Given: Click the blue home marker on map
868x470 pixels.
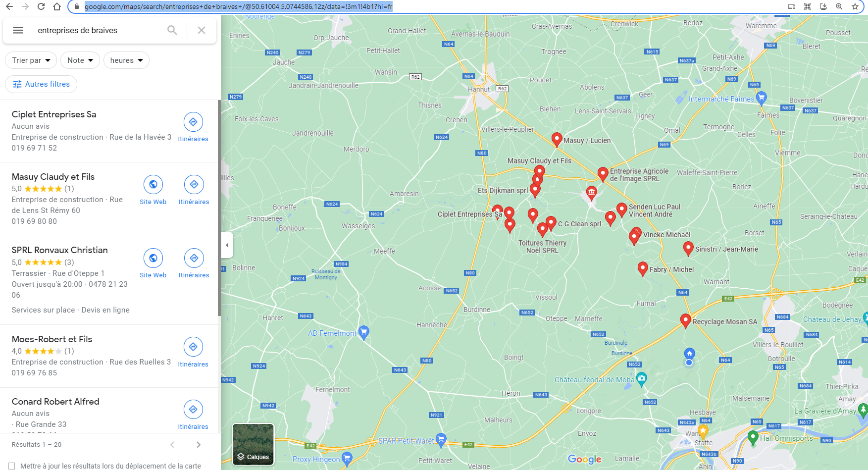Looking at the screenshot, I should 689,354.
